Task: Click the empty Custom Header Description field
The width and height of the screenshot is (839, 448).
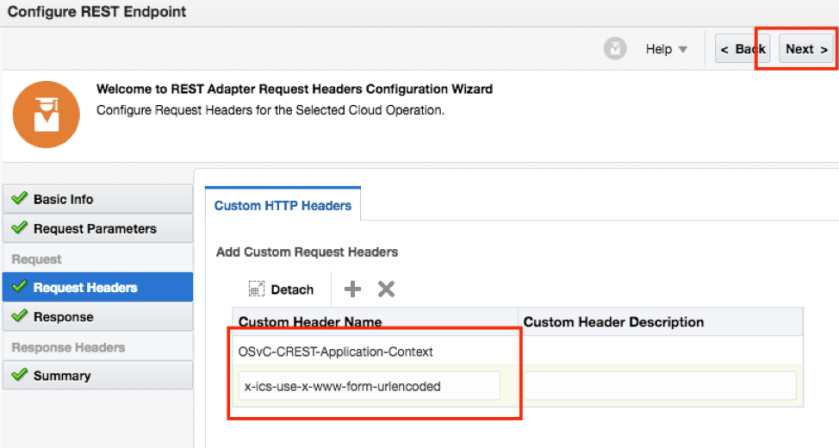Action: 661,385
